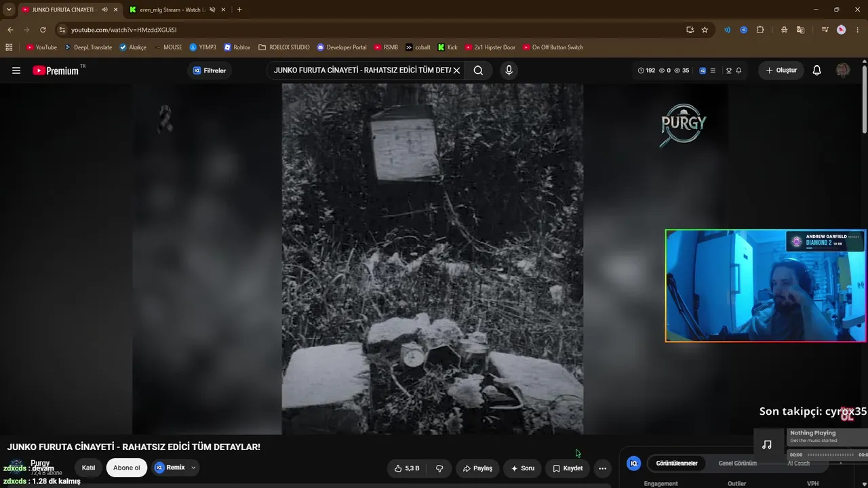Click the Paylaş share button
The height and width of the screenshot is (488, 868).
pos(477,468)
